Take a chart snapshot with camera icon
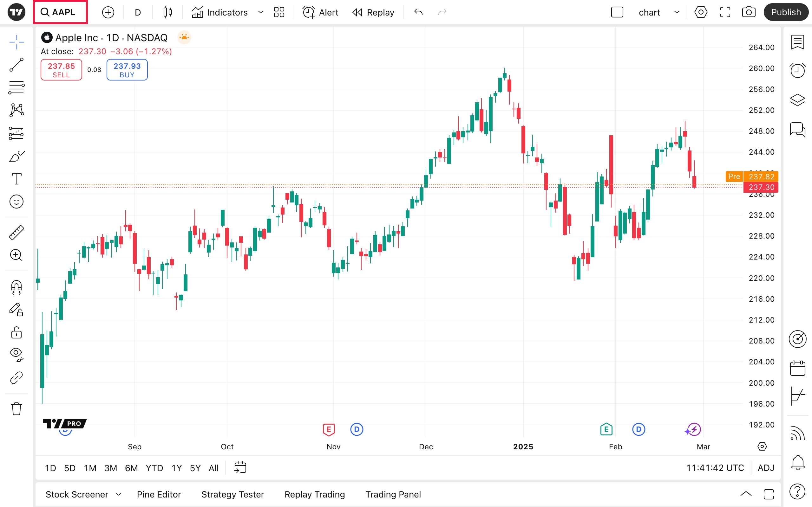 coord(749,12)
